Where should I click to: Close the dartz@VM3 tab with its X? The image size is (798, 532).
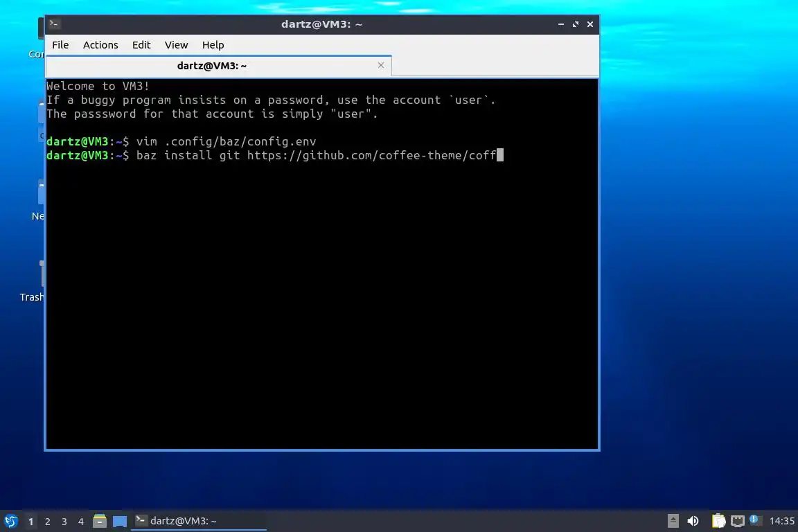pos(381,65)
